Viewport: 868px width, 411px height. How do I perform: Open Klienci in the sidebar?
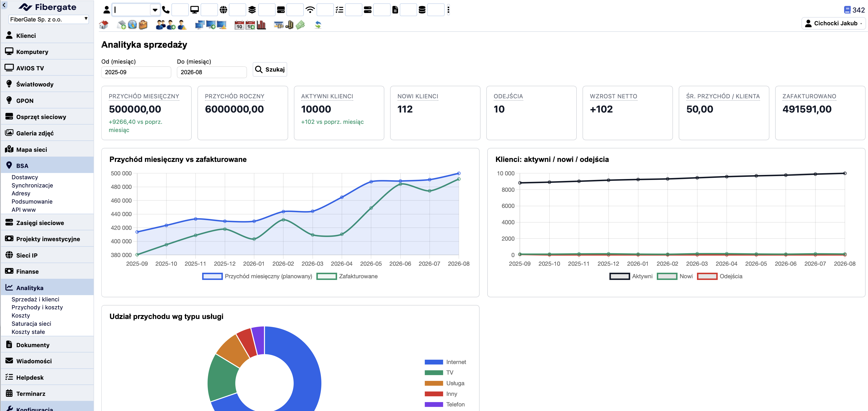(47, 36)
